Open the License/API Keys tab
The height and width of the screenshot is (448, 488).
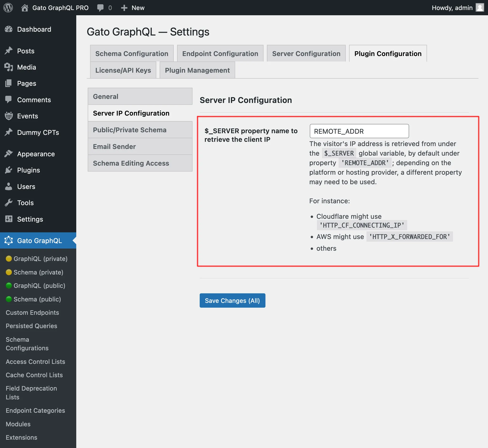click(x=123, y=70)
